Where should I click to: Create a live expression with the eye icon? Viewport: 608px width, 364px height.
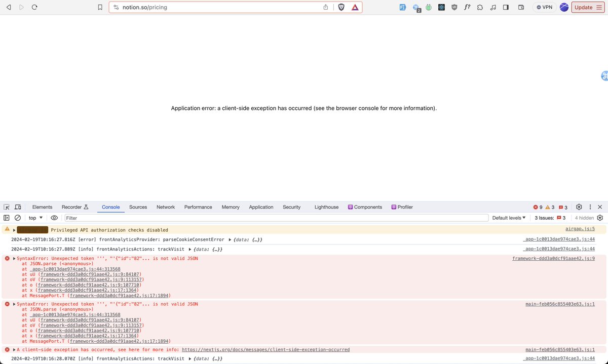(54, 218)
